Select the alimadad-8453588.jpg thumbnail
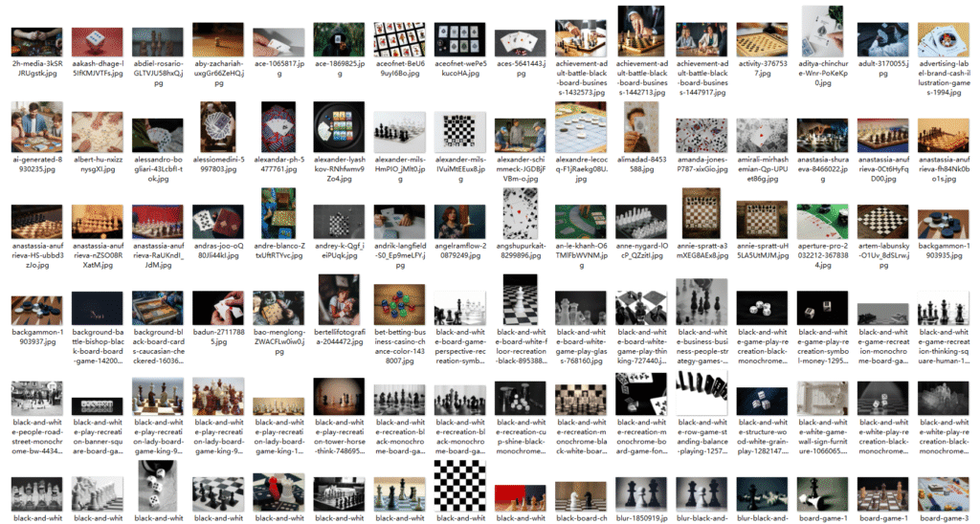This screenshot has height=524, width=980. (x=641, y=127)
